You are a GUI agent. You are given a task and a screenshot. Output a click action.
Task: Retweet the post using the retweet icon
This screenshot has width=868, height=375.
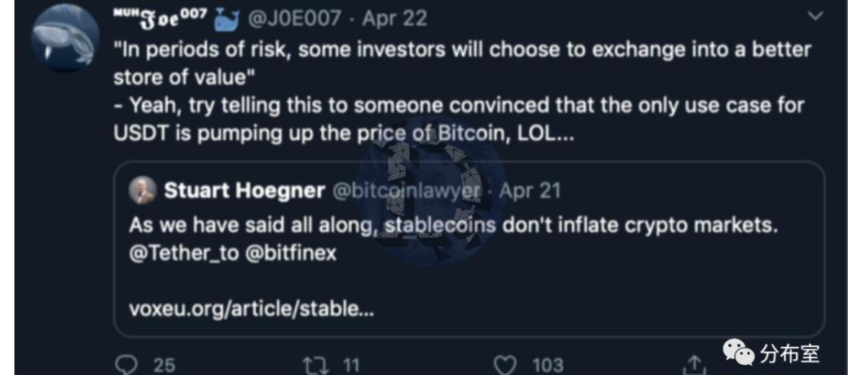click(x=316, y=365)
